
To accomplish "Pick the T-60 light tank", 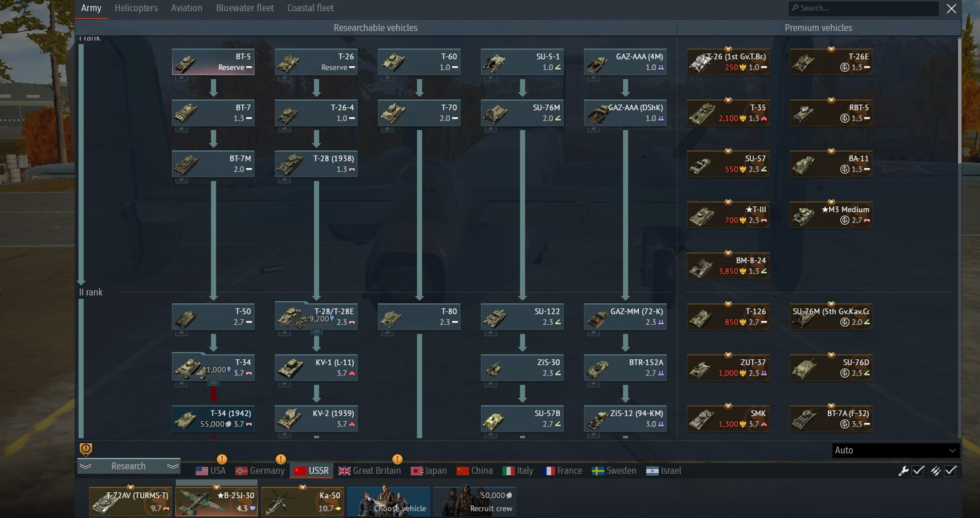I will pos(419,62).
